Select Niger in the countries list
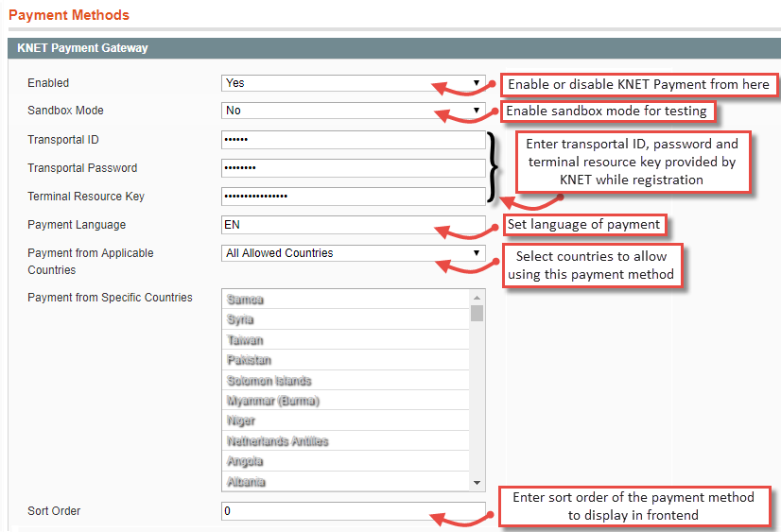 point(346,421)
